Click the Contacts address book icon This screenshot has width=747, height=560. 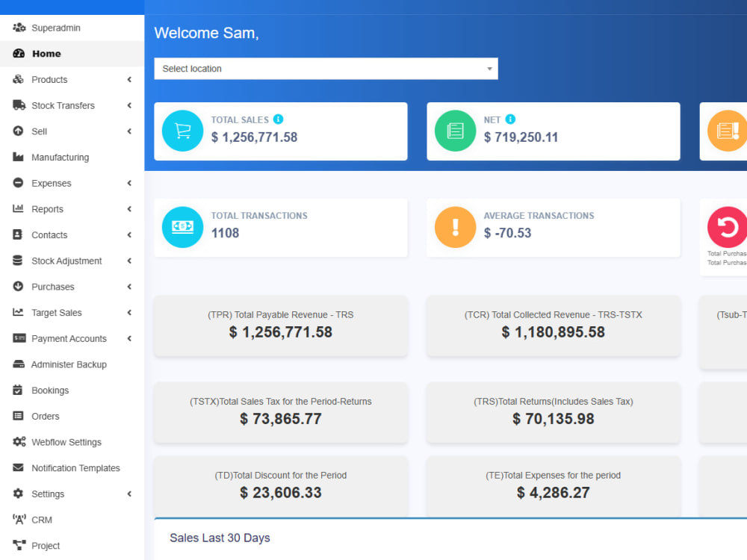[18, 234]
